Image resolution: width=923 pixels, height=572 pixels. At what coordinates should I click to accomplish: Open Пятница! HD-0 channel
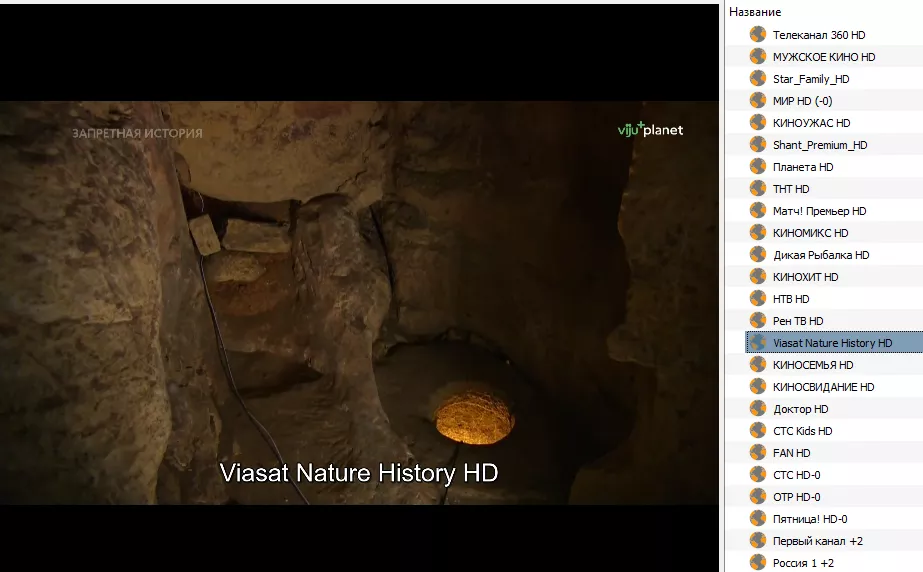coord(809,519)
